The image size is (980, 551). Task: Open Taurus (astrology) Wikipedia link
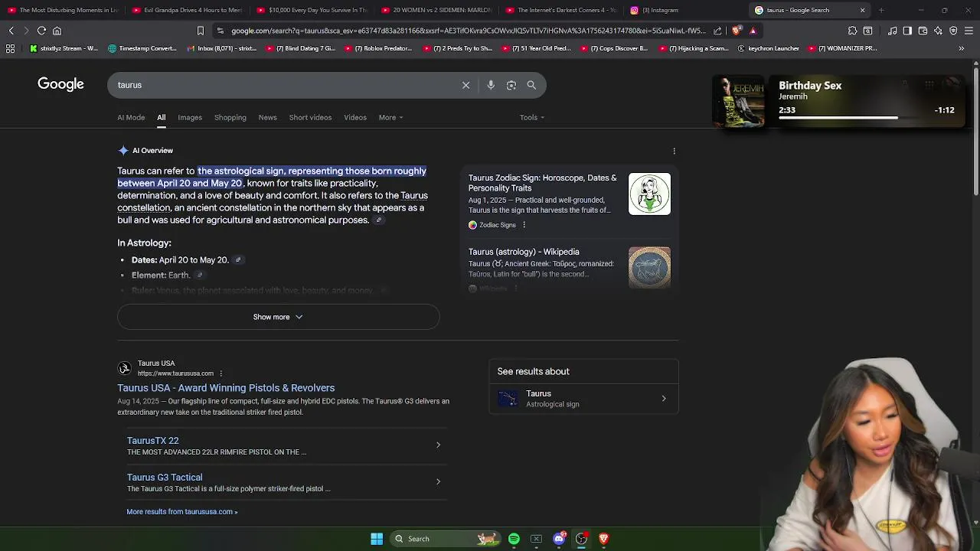click(x=524, y=252)
